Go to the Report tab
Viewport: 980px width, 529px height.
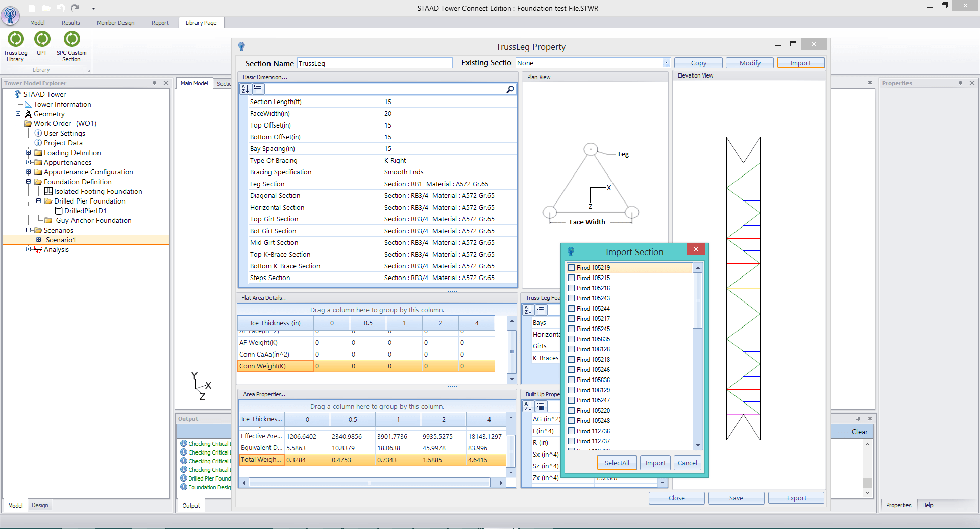[x=160, y=23]
